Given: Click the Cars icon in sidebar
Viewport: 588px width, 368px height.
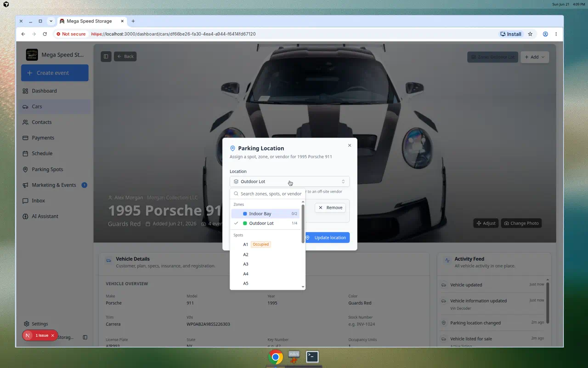Looking at the screenshot, I should tap(25, 107).
